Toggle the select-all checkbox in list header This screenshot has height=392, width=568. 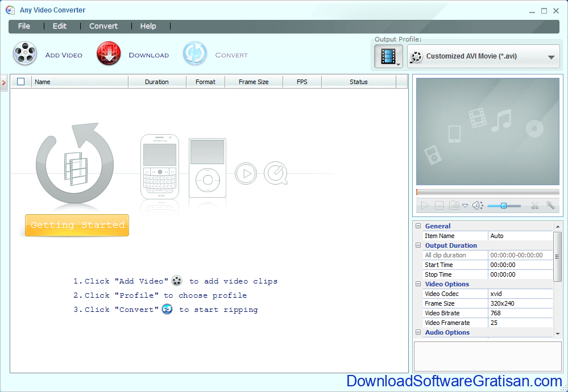(21, 82)
